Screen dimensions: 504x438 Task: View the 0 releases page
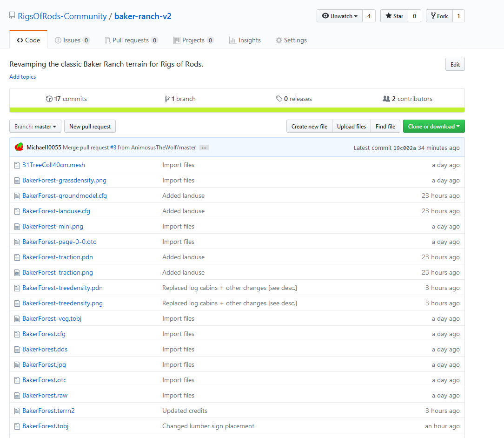point(294,99)
